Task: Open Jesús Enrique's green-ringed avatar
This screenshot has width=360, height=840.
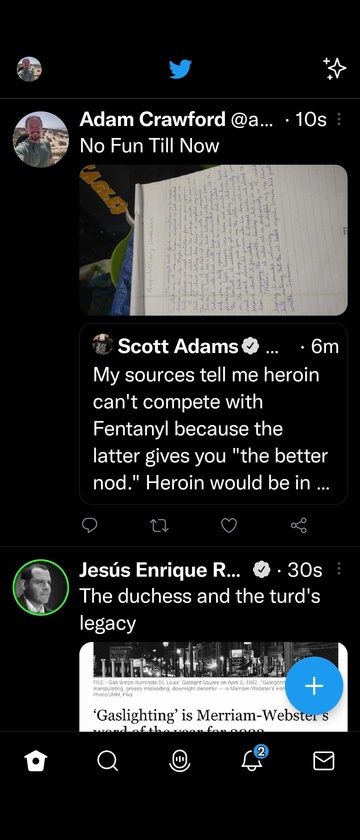Action: (41, 587)
